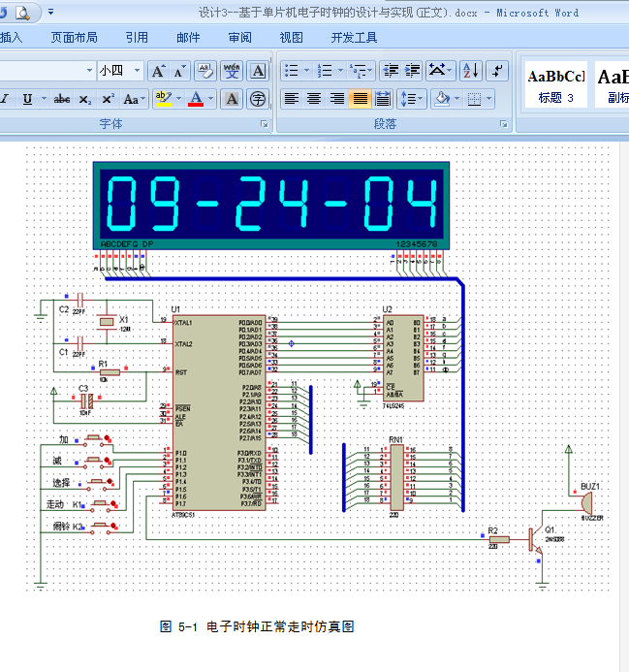Screen dimensions: 629x672
Task: Go to the 邮件 tab
Action: click(x=188, y=38)
